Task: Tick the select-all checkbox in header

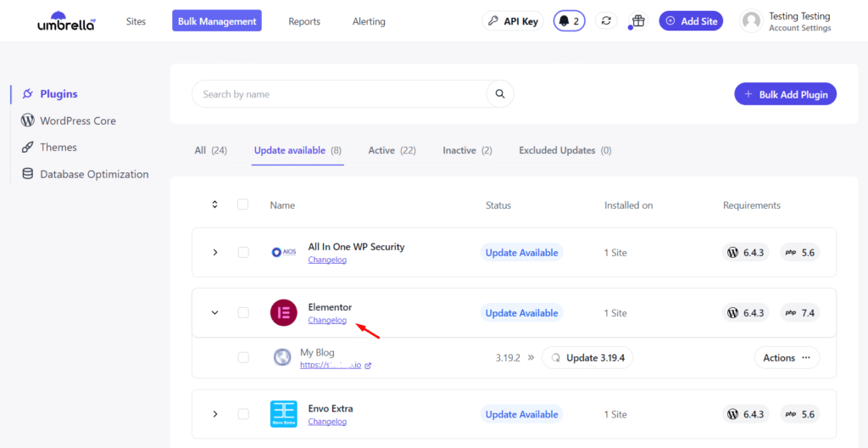Action: coord(243,204)
